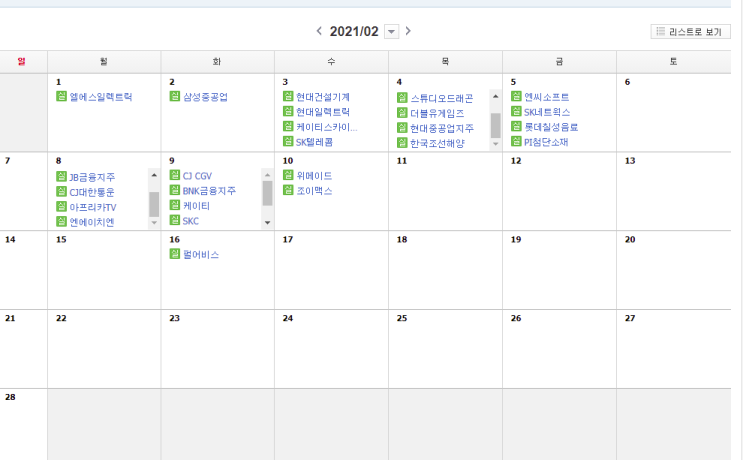Click green icon beside PI첨단소재
The width and height of the screenshot is (743, 460).
pyautogui.click(x=516, y=141)
